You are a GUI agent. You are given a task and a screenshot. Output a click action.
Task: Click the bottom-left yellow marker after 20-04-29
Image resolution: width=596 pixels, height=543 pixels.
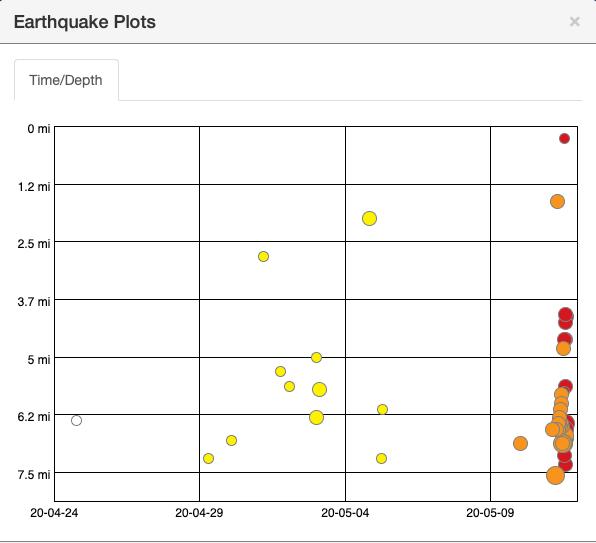point(208,458)
